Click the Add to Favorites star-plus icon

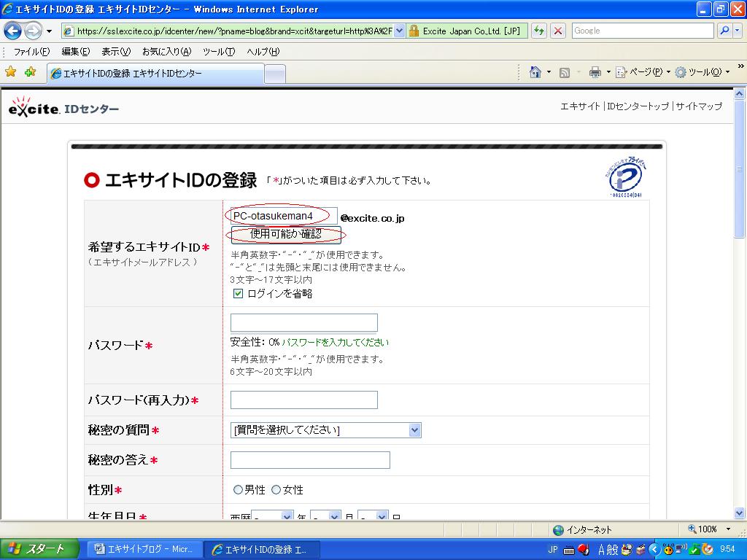pyautogui.click(x=30, y=72)
